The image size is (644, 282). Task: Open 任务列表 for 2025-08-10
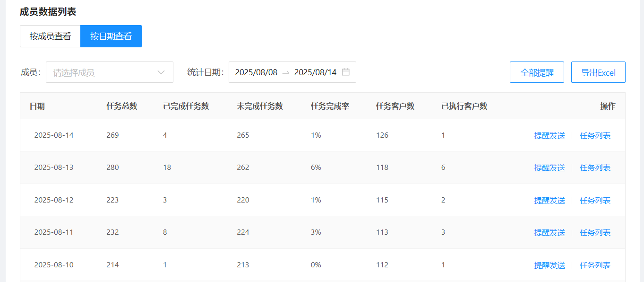(595, 265)
